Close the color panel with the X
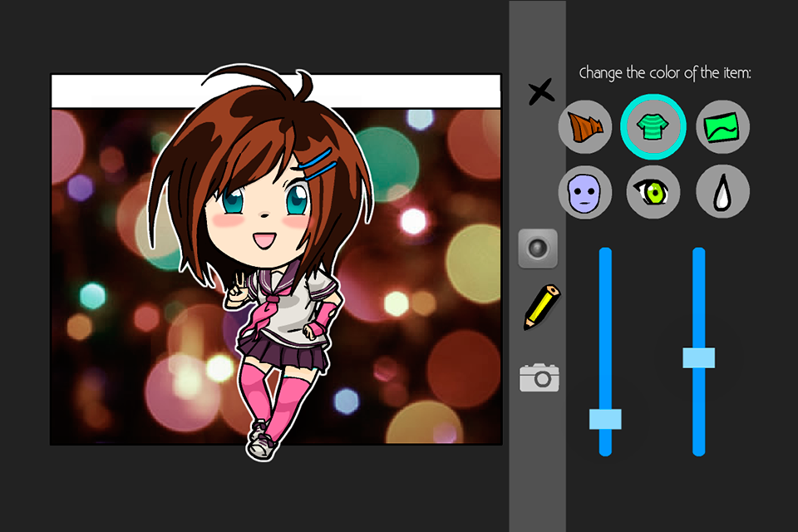This screenshot has height=532, width=798. tap(540, 92)
